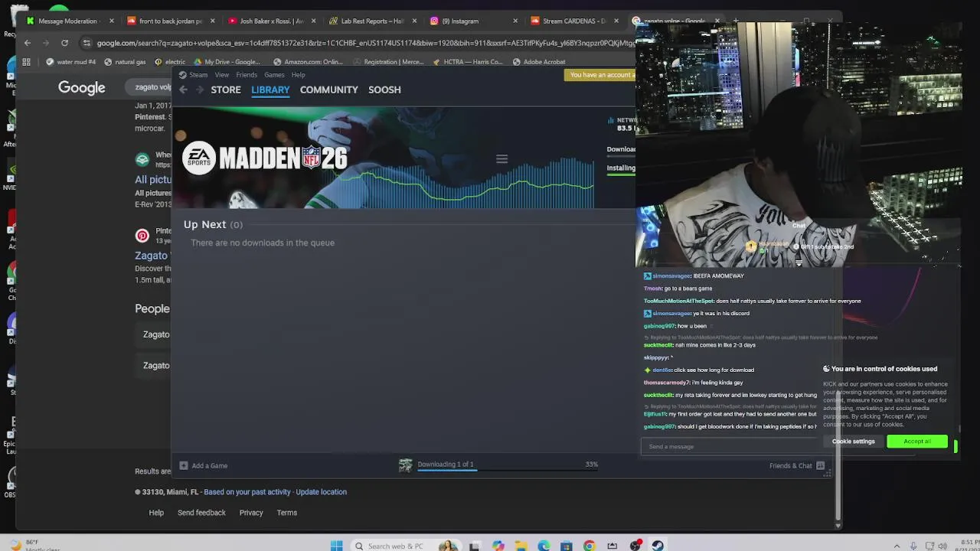Viewport: 980px width, 551px height.
Task: Open the Help menu in Steam
Action: point(298,75)
